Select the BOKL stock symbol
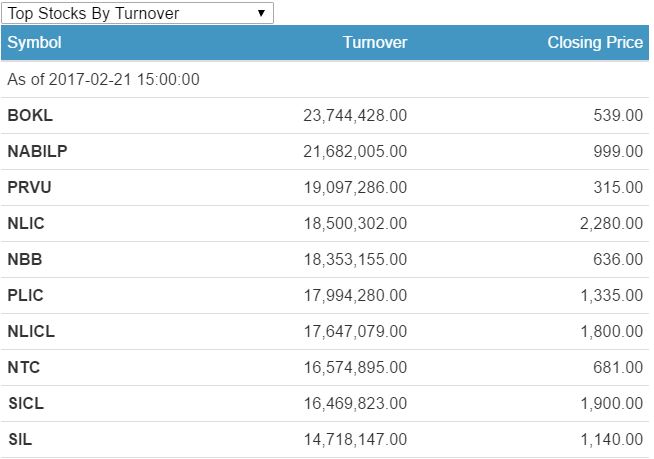The image size is (654, 459). pyautogui.click(x=30, y=115)
